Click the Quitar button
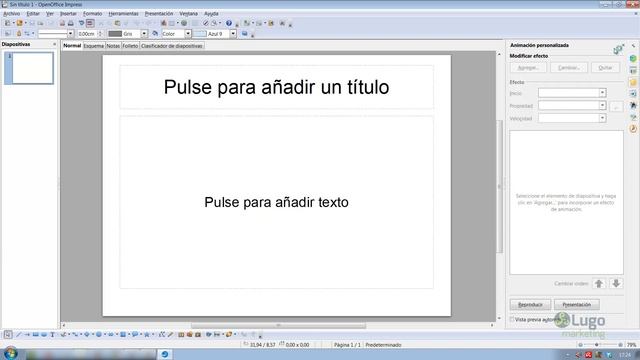The height and width of the screenshot is (360, 640). click(605, 68)
